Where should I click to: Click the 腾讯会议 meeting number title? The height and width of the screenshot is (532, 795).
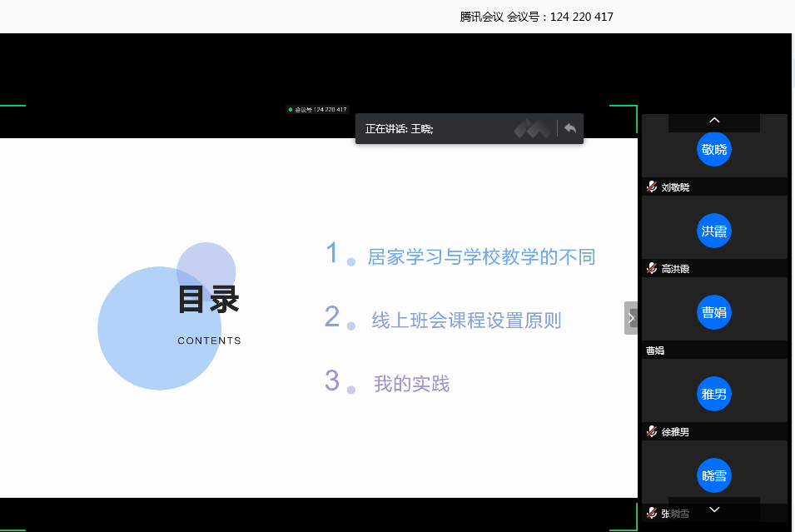536,17
